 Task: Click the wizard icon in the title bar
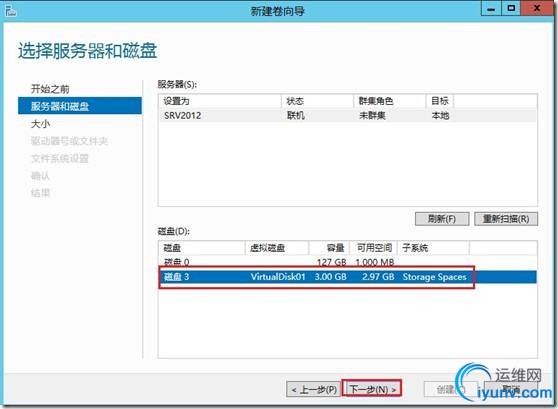pos(10,11)
